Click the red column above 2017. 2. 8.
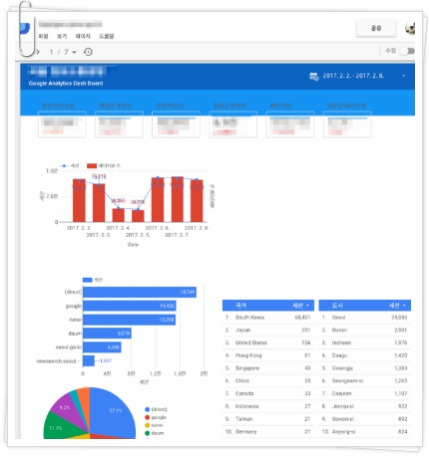429x457 pixels. pyautogui.click(x=197, y=201)
